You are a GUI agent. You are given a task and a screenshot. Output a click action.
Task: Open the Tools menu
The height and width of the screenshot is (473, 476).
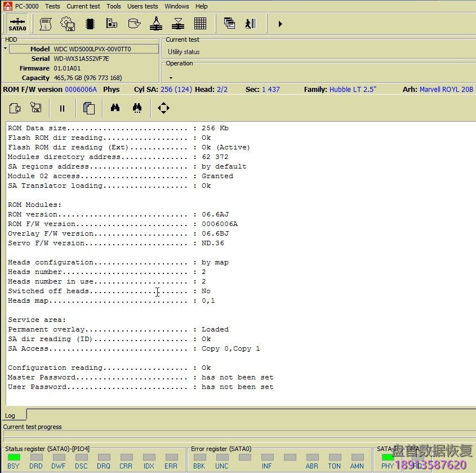tap(113, 6)
